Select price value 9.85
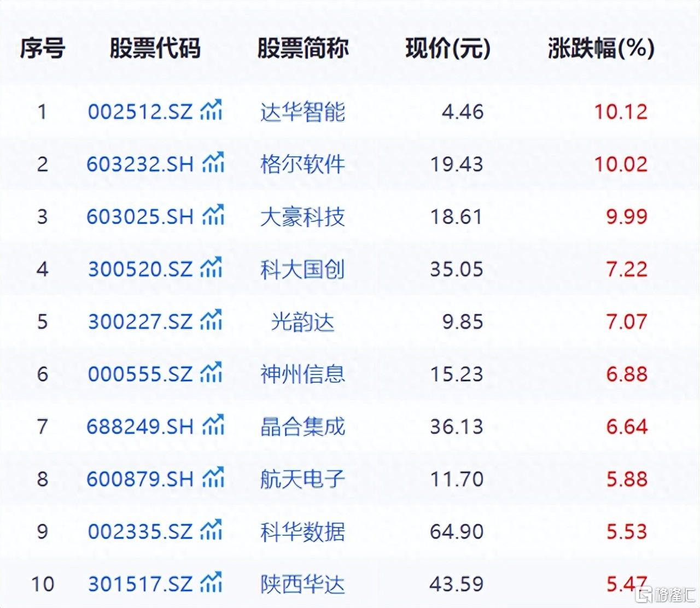The height and width of the screenshot is (608, 700). click(463, 322)
